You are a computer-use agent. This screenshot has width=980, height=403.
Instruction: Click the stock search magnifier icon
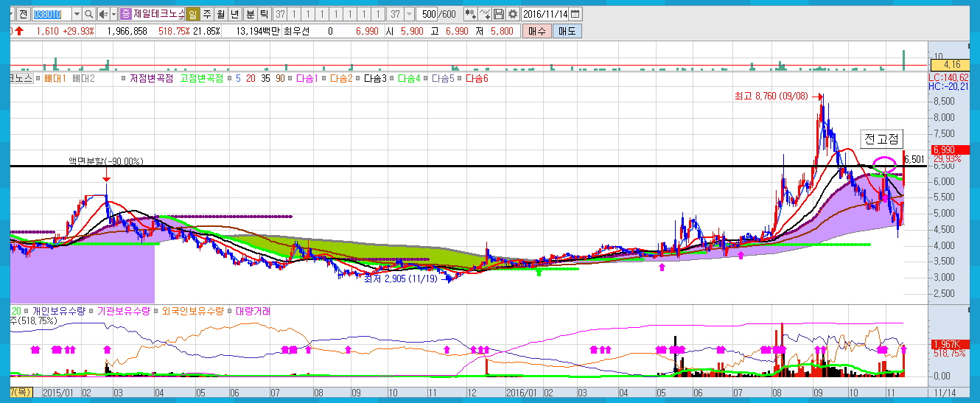89,14
